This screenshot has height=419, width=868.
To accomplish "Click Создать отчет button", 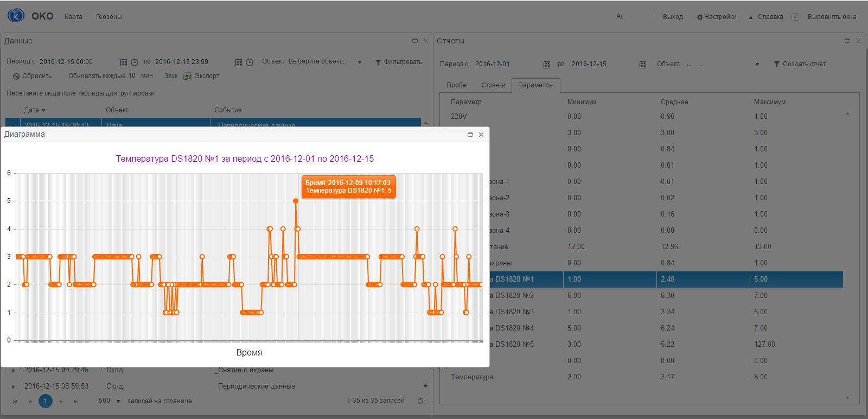I will click(x=800, y=64).
